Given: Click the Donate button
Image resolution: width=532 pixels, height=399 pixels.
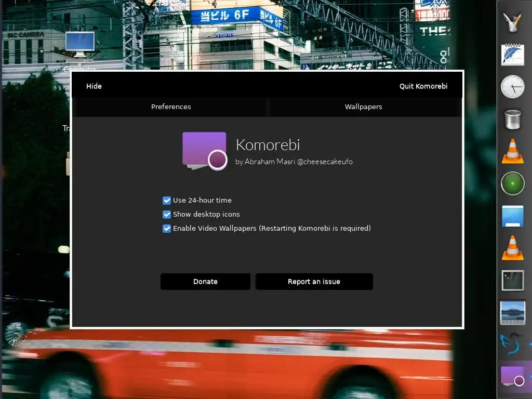Looking at the screenshot, I should click(x=205, y=282).
